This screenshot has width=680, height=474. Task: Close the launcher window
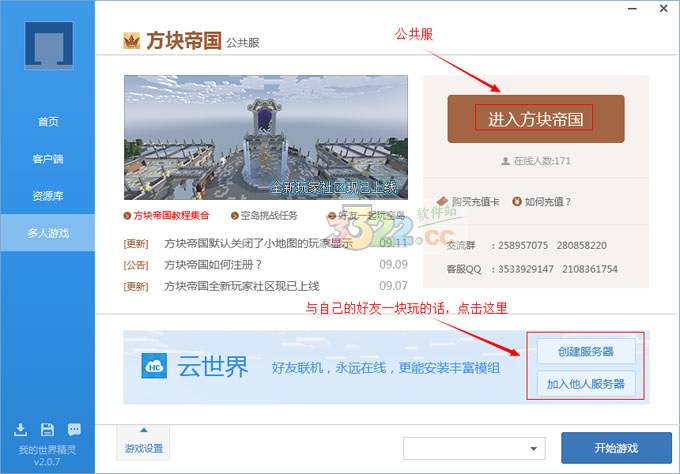(x=664, y=8)
